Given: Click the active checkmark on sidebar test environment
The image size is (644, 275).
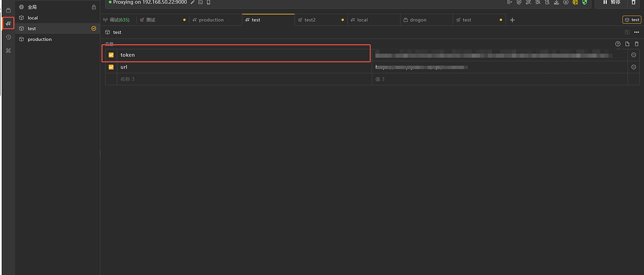Looking at the screenshot, I should [x=94, y=29].
